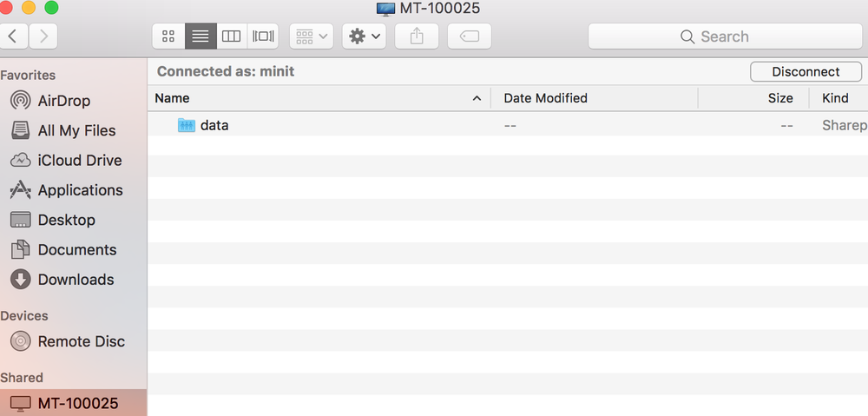Open Desktop in the sidebar
868x416 pixels.
73,220
